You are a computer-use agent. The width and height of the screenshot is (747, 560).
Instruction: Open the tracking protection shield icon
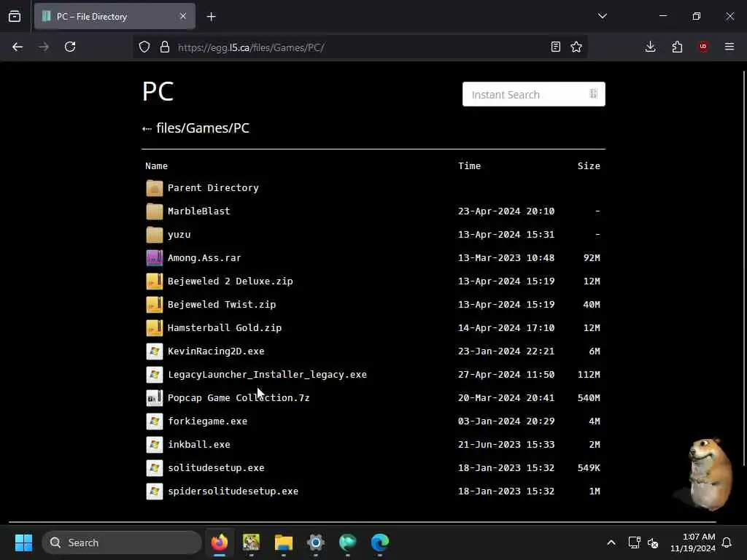coord(144,47)
